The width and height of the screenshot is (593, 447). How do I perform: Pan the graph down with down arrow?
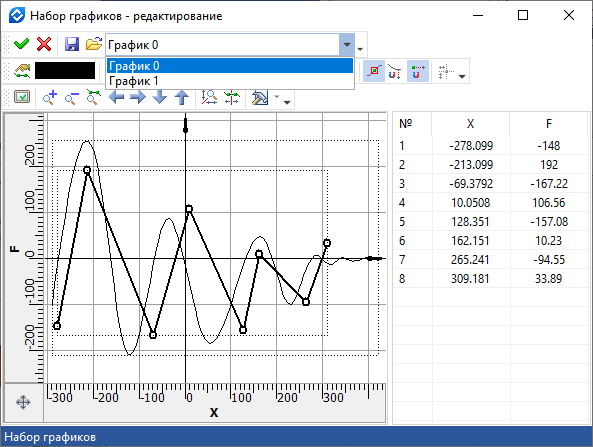(x=160, y=97)
